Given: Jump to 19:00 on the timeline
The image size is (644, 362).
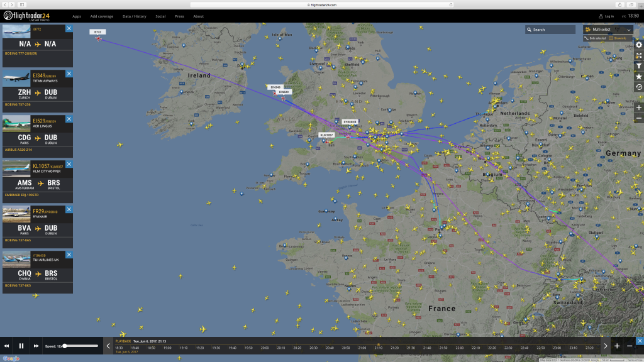Looking at the screenshot, I should [167, 348].
